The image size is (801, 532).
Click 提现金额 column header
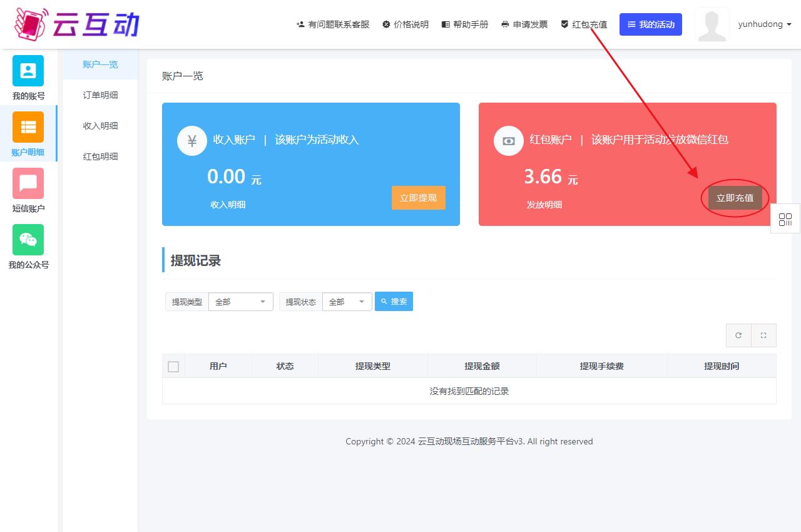(x=482, y=366)
